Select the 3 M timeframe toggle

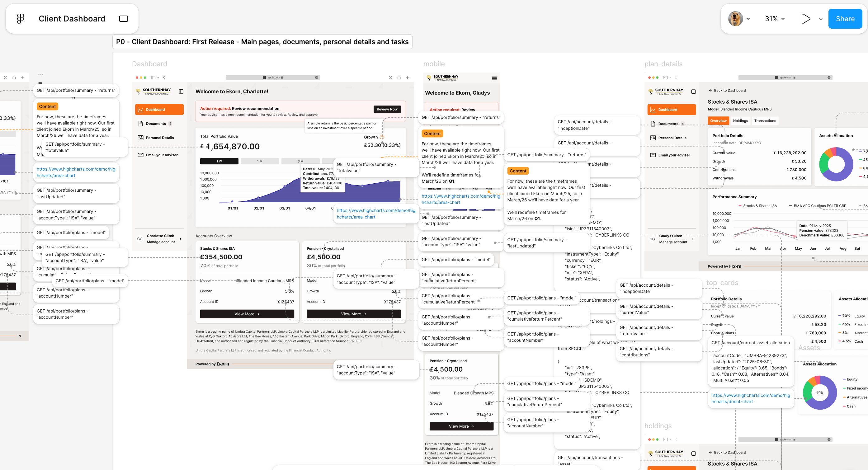tap(300, 161)
